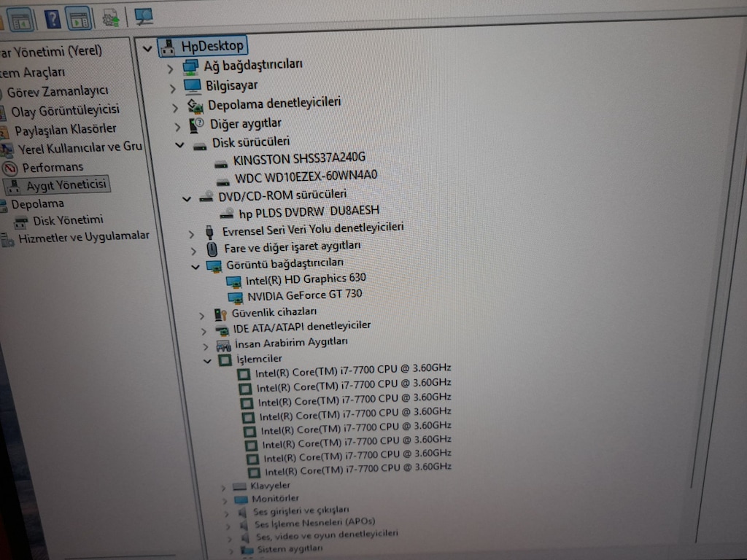Open Performans in left pane
The height and width of the screenshot is (560, 747).
coord(53,167)
